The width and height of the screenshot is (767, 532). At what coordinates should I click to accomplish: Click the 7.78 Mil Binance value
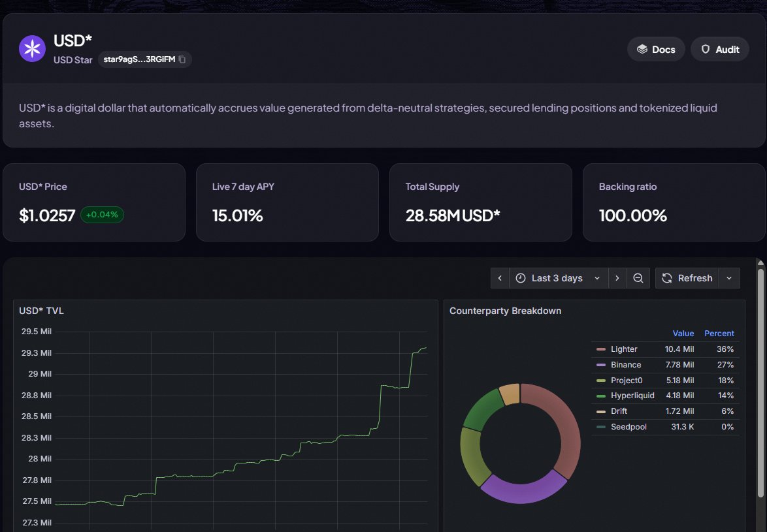pos(679,364)
